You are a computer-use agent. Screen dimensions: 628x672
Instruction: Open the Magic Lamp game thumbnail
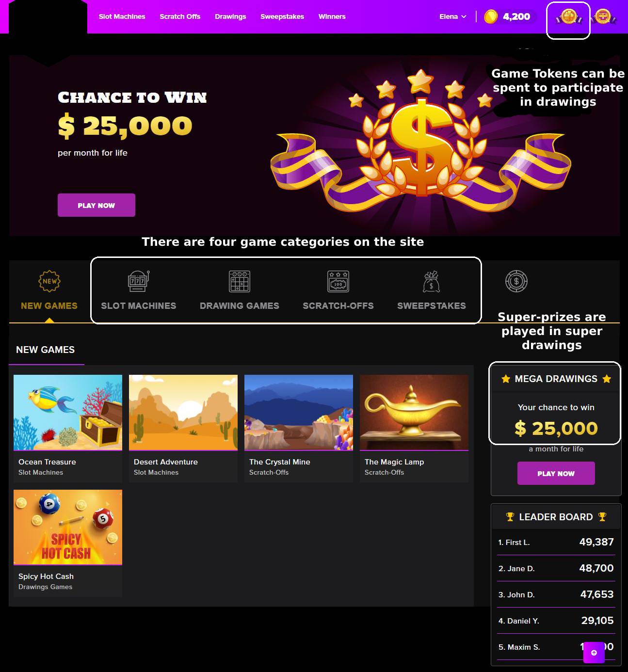point(414,413)
